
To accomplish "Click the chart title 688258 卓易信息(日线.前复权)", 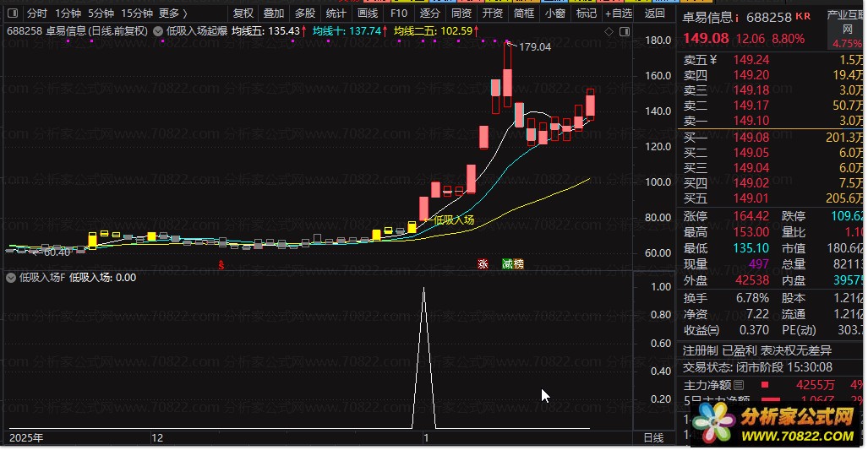I will pyautogui.click(x=77, y=31).
